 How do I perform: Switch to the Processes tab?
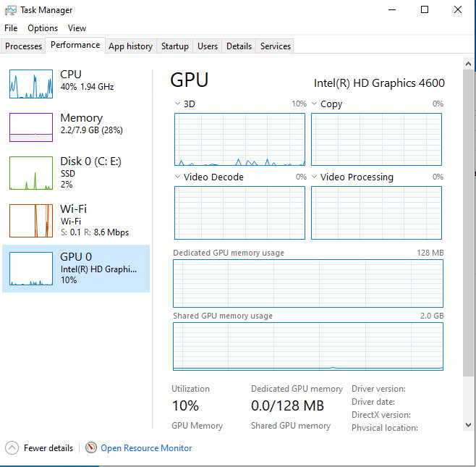point(23,46)
